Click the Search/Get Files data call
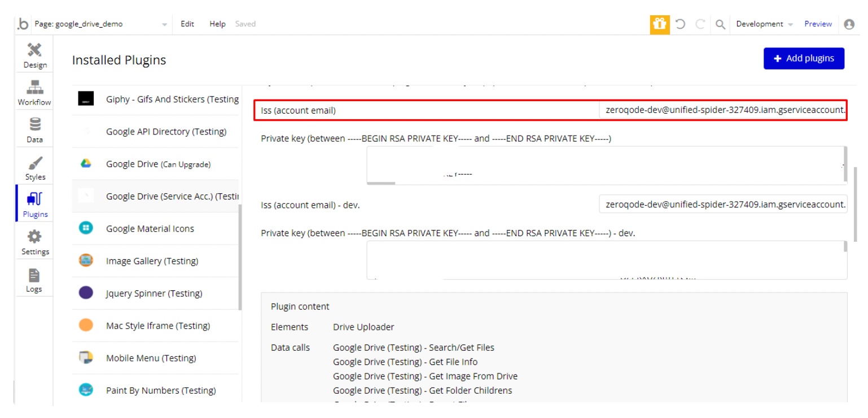 (414, 347)
